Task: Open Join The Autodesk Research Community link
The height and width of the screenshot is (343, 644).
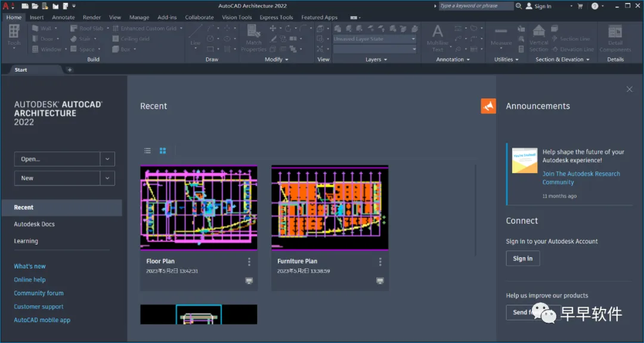Action: coord(581,178)
